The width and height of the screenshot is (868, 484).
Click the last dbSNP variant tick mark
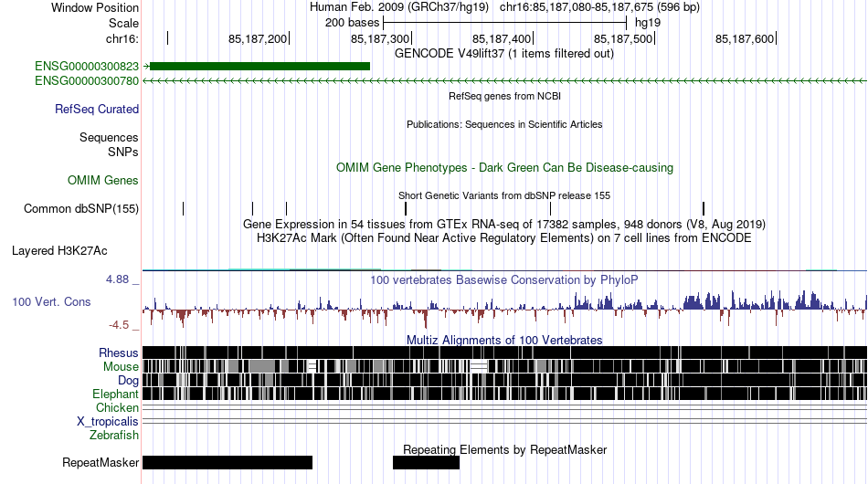point(704,208)
